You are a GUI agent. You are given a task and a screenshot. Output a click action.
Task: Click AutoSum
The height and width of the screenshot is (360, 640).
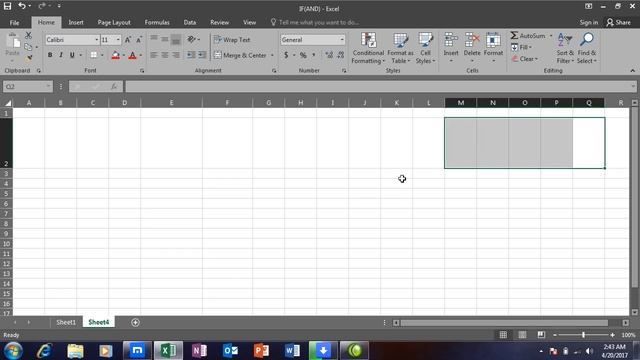pos(528,36)
